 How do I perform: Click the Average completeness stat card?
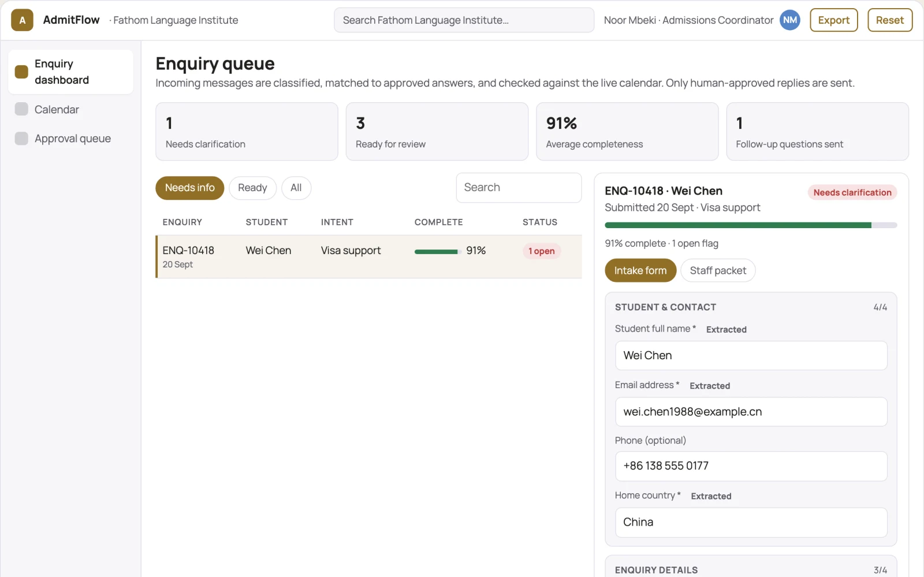(x=627, y=132)
